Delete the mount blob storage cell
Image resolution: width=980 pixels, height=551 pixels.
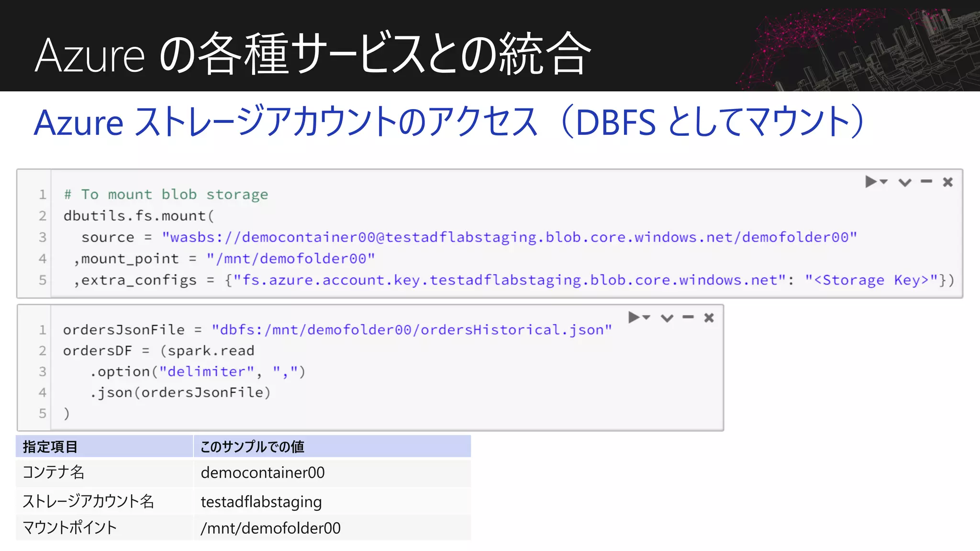point(948,182)
